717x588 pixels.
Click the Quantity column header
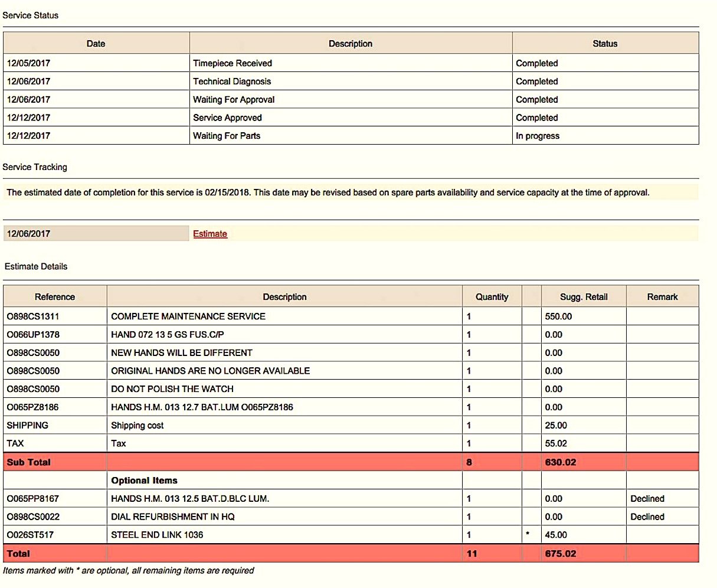click(492, 297)
